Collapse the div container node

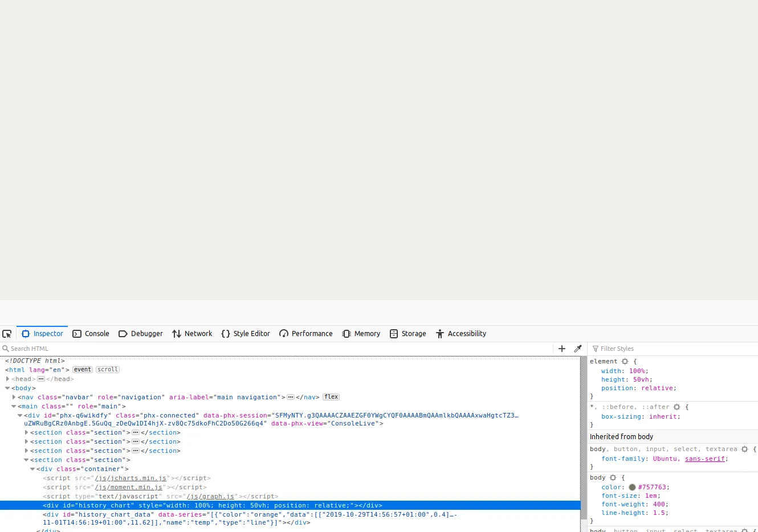32,469
